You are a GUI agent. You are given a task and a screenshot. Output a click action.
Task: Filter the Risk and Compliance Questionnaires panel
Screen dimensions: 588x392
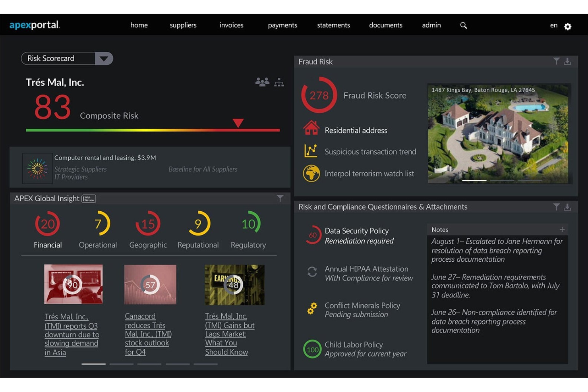pyautogui.click(x=556, y=207)
